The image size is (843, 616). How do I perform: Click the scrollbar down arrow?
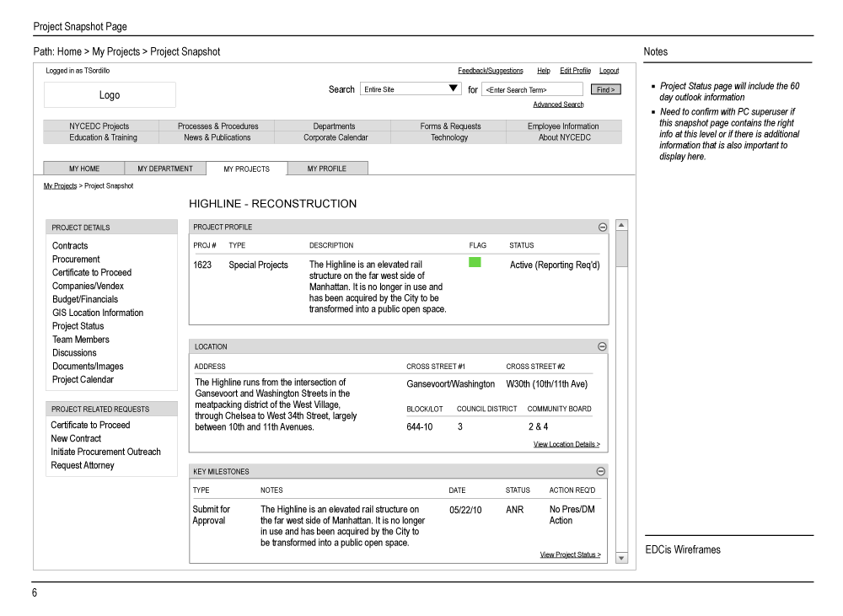(621, 557)
